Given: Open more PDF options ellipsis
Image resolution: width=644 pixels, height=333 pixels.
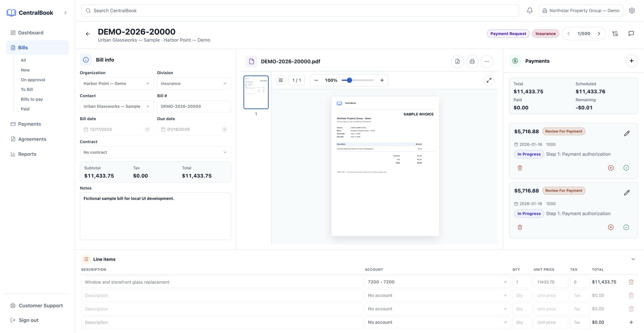Looking at the screenshot, I should coord(487,61).
